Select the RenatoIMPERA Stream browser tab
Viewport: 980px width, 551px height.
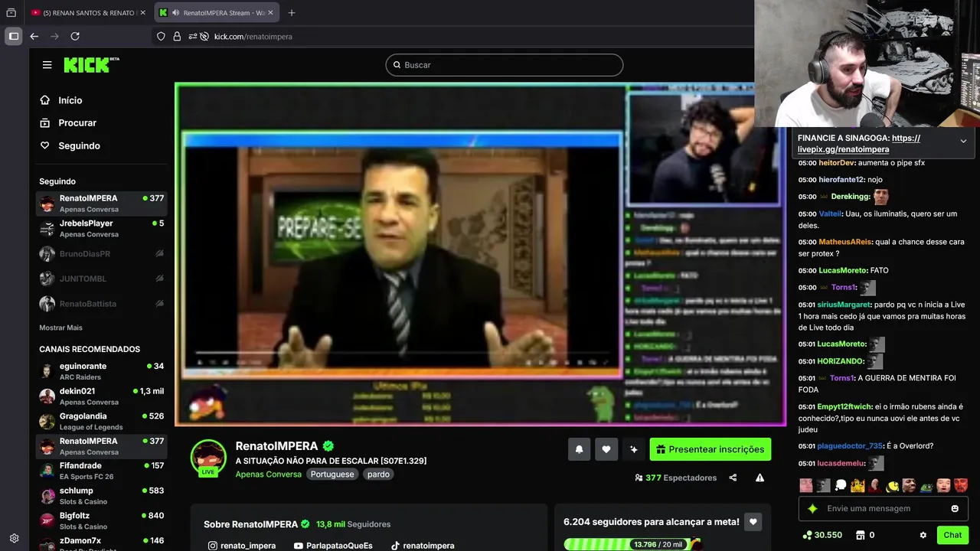[x=217, y=12]
